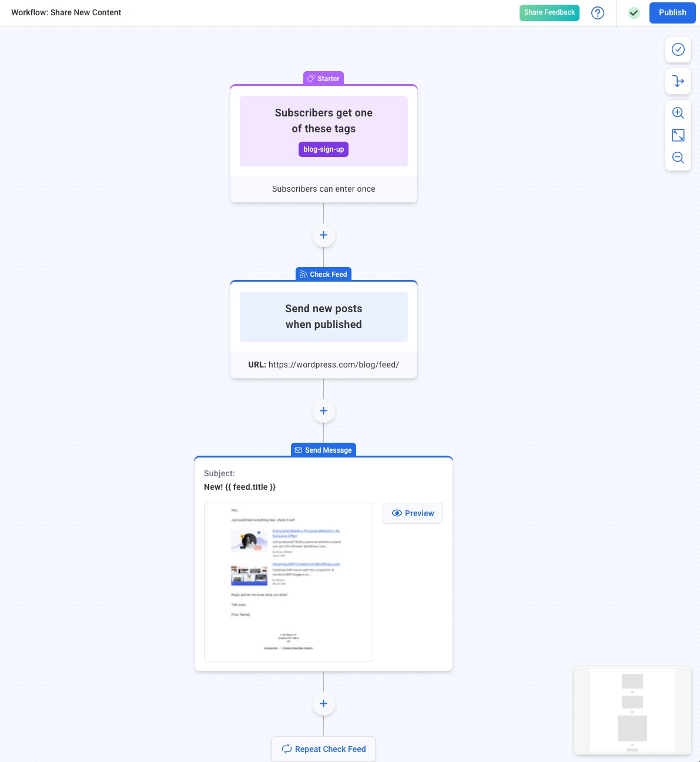Click the workflow minimap overview panel

tap(632, 710)
